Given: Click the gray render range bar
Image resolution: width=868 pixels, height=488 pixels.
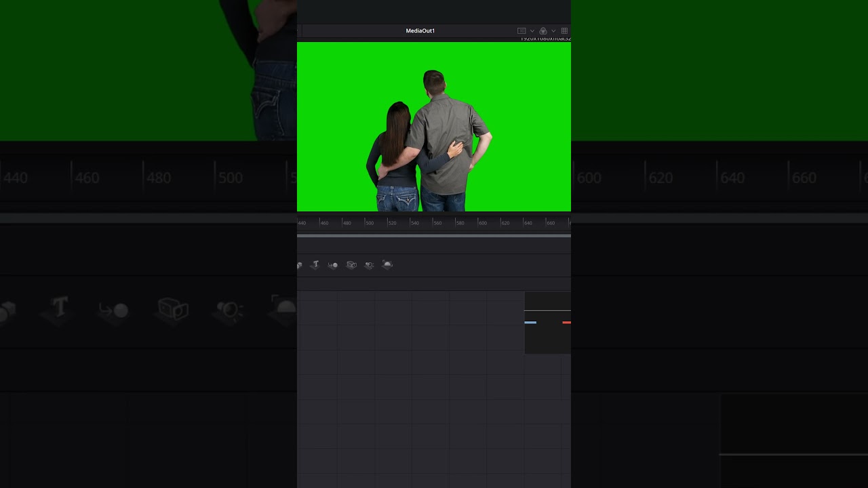Looking at the screenshot, I should tap(434, 236).
